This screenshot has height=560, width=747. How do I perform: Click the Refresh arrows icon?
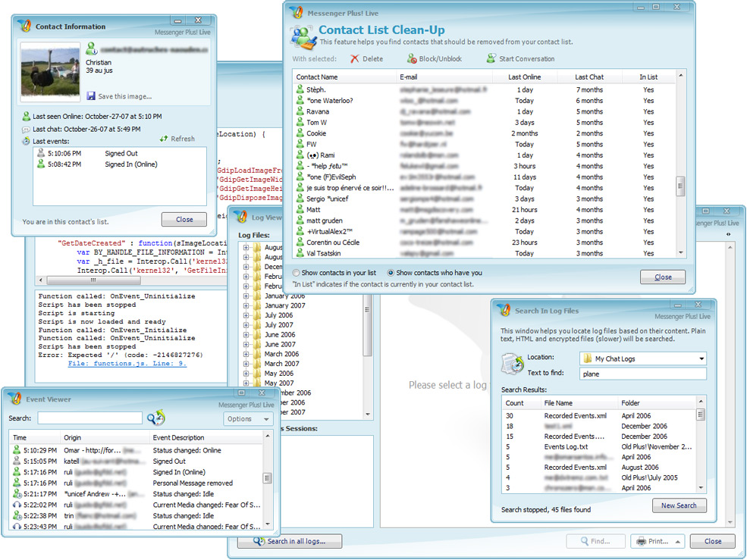pos(164,139)
